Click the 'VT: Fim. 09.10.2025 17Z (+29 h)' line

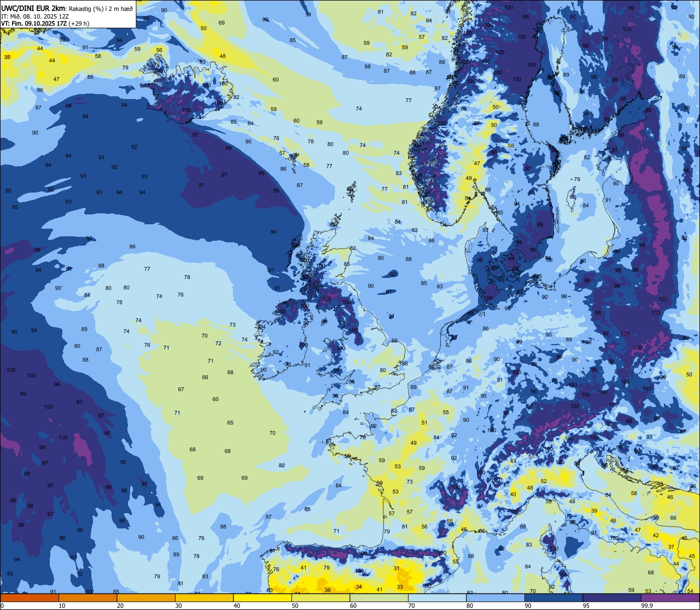pos(45,24)
